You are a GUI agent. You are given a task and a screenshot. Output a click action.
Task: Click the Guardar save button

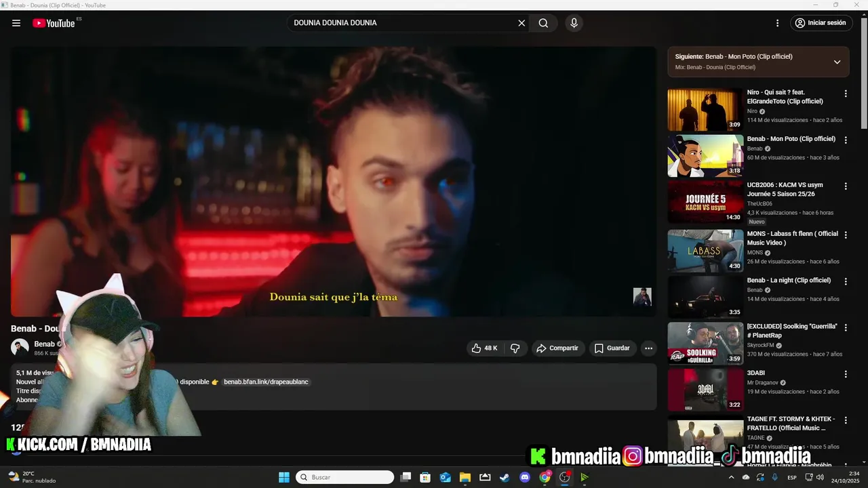612,348
